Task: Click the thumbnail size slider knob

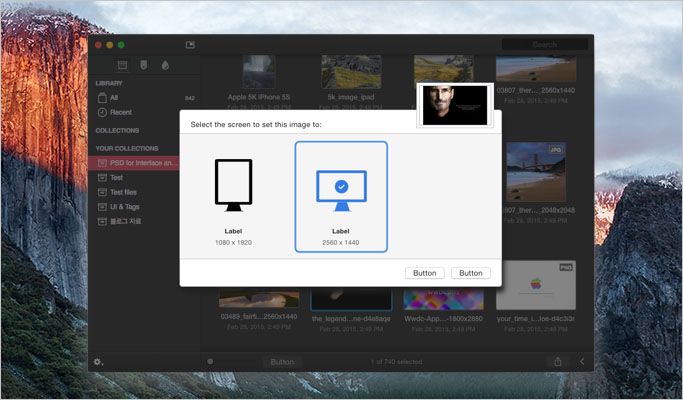Action: point(210,361)
